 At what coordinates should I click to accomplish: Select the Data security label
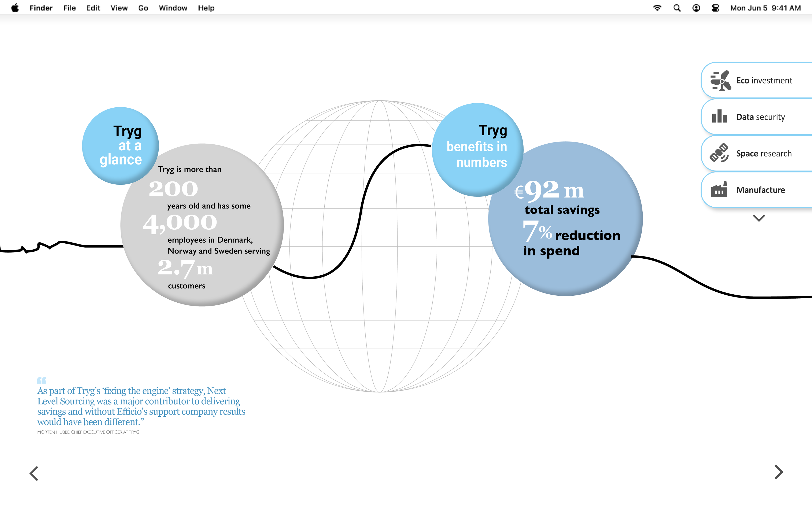pyautogui.click(x=760, y=117)
